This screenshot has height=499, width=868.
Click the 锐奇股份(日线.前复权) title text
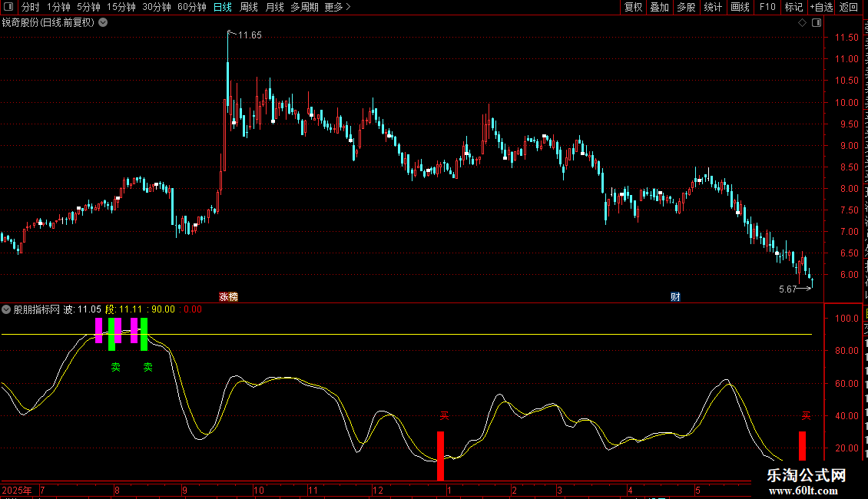click(48, 23)
